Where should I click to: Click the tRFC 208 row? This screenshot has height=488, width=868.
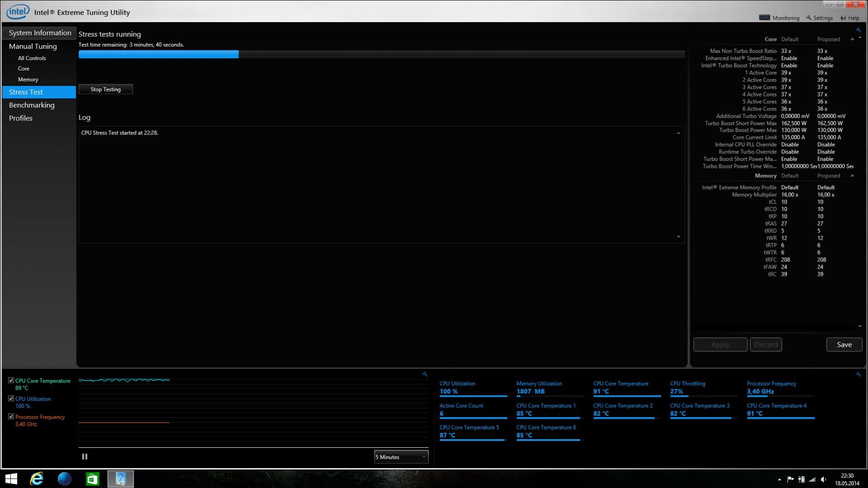point(774,260)
